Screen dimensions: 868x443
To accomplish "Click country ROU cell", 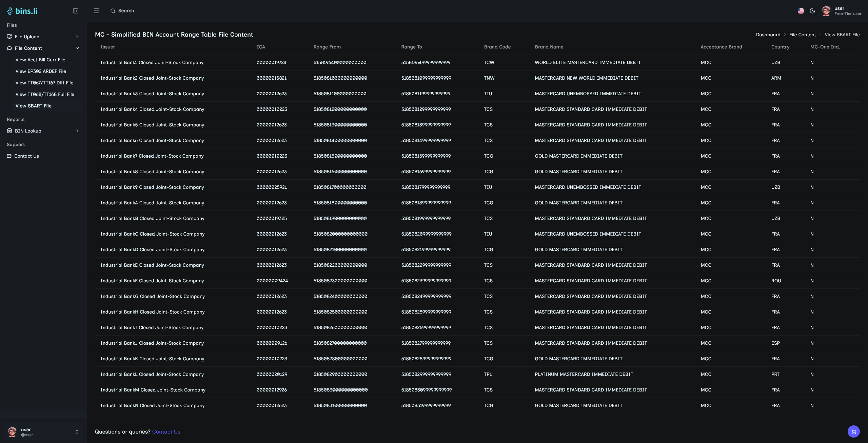I will coord(776,281).
